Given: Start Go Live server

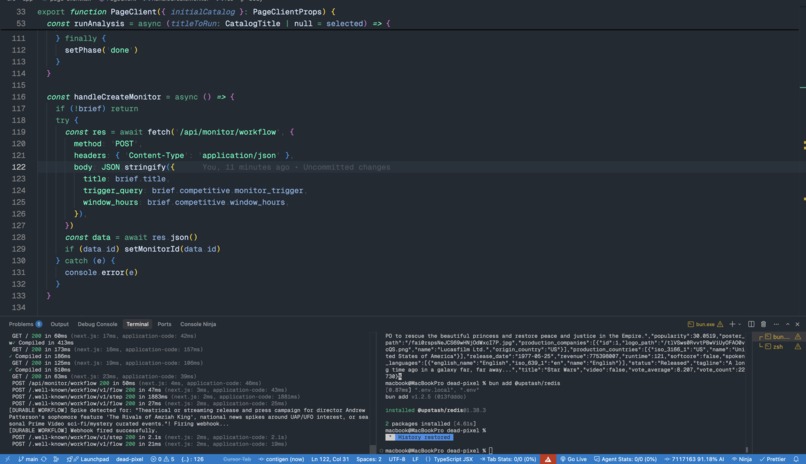Looking at the screenshot, I should pyautogui.click(x=573, y=459).
